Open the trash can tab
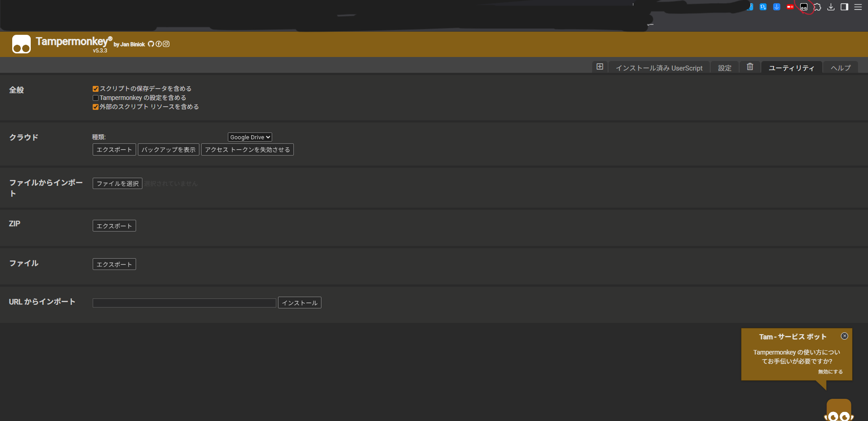Image resolution: width=868 pixels, height=421 pixels. pos(750,67)
